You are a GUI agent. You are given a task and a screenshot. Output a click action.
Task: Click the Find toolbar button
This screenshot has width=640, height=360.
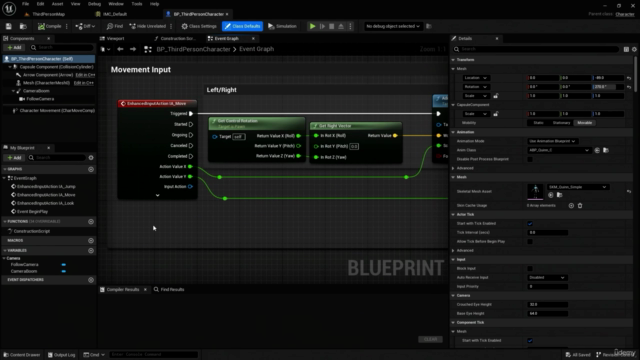[115, 26]
